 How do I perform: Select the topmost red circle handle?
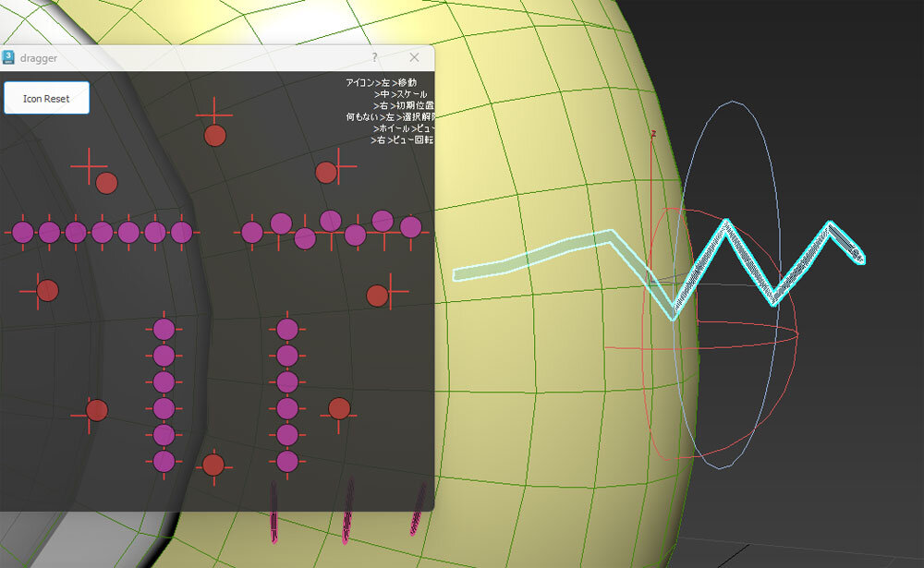coord(215,136)
